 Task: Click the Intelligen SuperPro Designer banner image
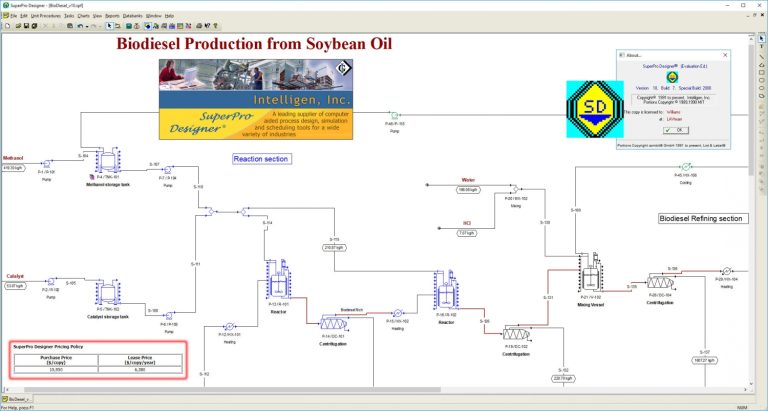coord(256,99)
